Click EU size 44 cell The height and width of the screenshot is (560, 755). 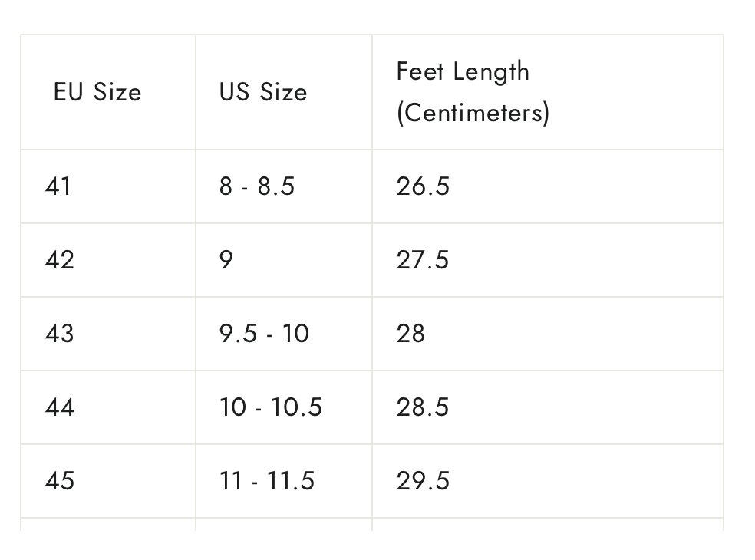coord(60,407)
